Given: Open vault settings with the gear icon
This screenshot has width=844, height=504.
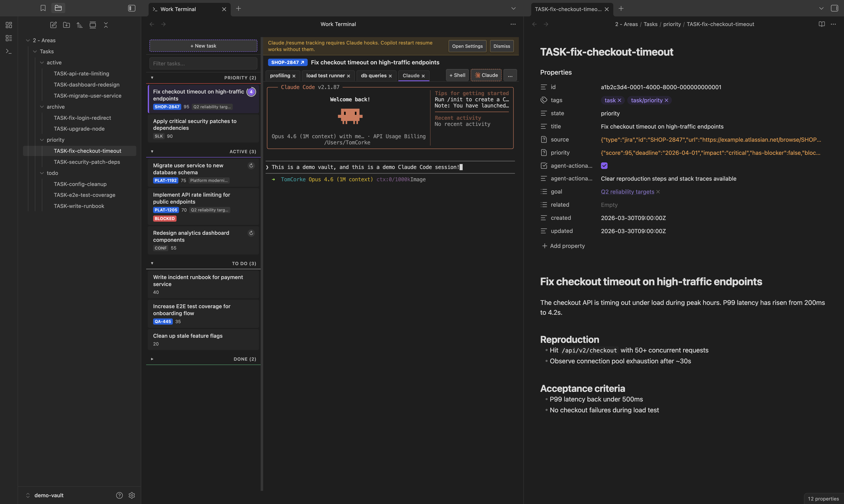Looking at the screenshot, I should (x=132, y=495).
